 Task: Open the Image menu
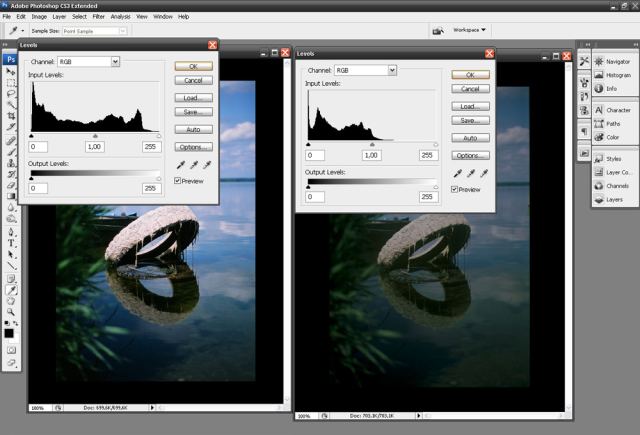pos(39,17)
